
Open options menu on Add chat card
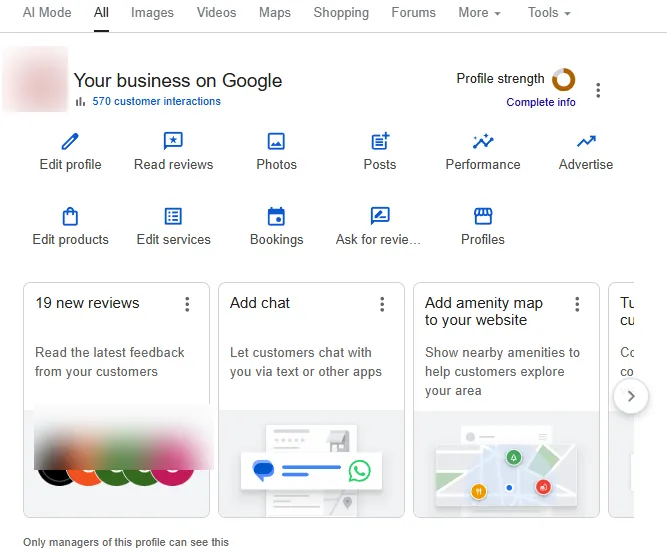pos(382,304)
